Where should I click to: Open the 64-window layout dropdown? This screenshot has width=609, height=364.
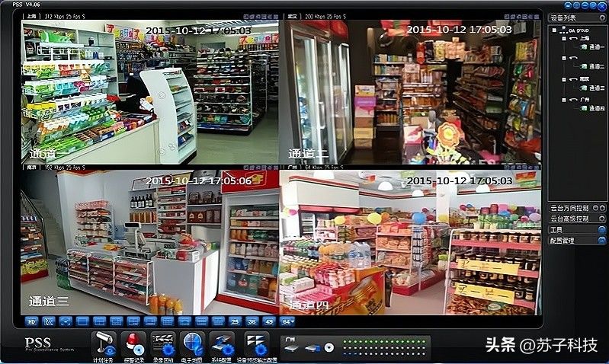click(x=287, y=321)
